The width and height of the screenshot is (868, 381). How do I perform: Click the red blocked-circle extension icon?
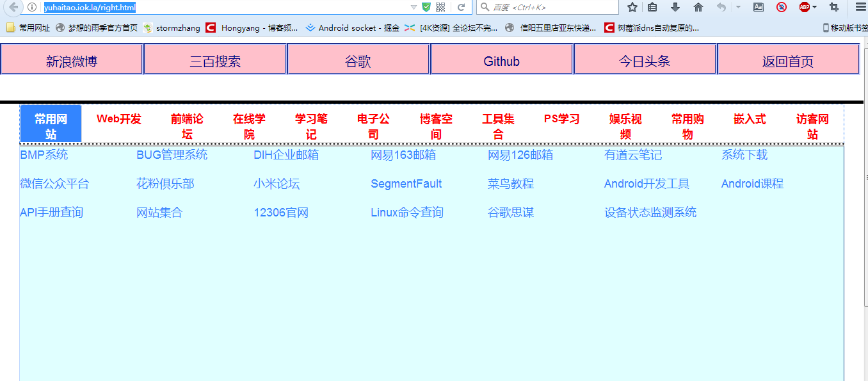point(782,7)
